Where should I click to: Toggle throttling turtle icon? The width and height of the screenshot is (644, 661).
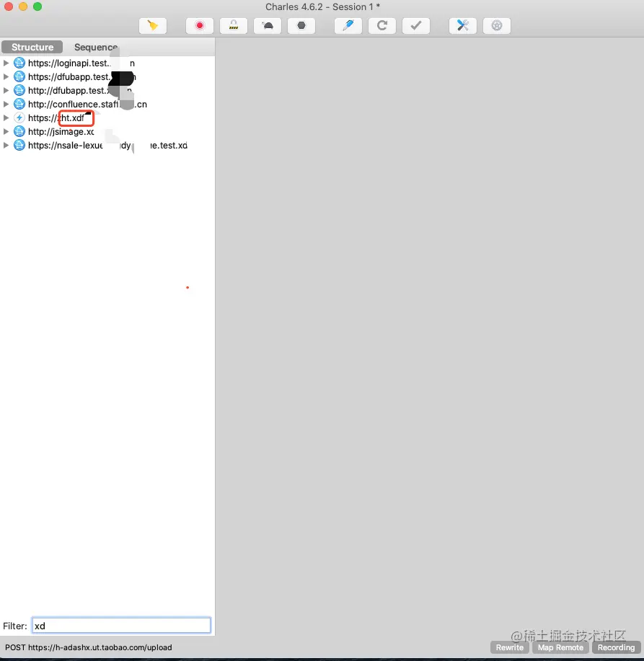pyautogui.click(x=268, y=26)
